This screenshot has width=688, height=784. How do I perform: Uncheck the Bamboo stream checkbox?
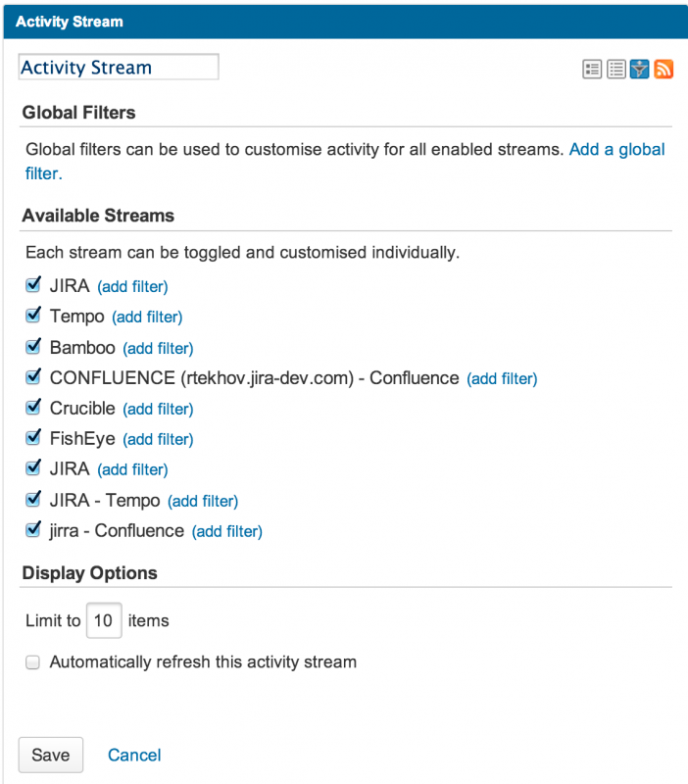32,347
